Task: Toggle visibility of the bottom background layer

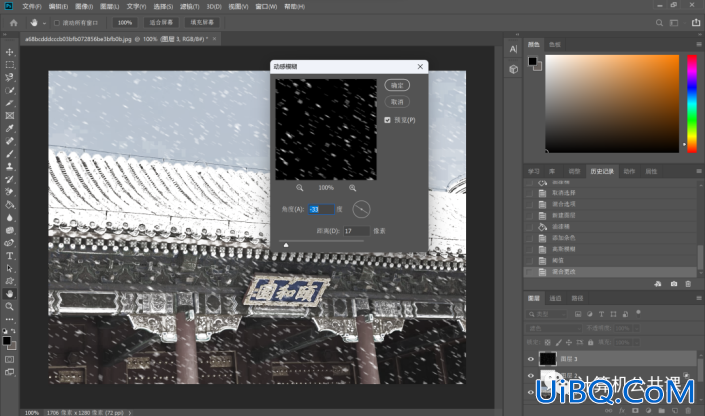Action: point(531,392)
